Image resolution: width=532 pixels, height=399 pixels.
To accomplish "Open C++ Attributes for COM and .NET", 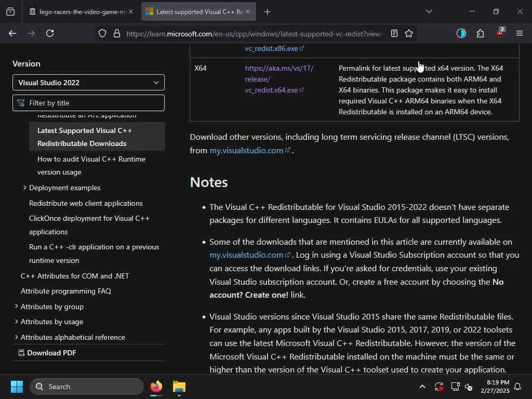I will (x=75, y=276).
